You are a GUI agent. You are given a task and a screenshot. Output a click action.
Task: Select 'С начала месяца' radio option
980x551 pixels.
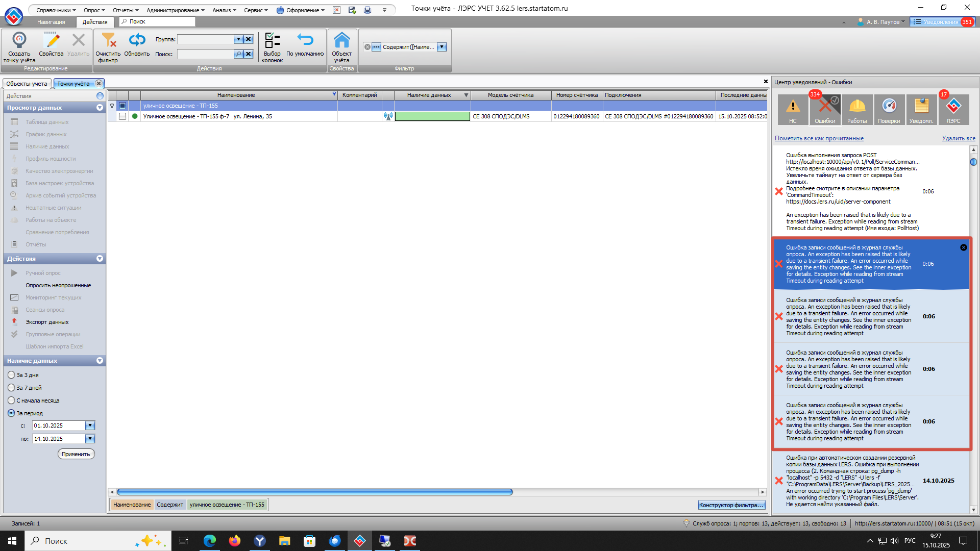(x=11, y=400)
